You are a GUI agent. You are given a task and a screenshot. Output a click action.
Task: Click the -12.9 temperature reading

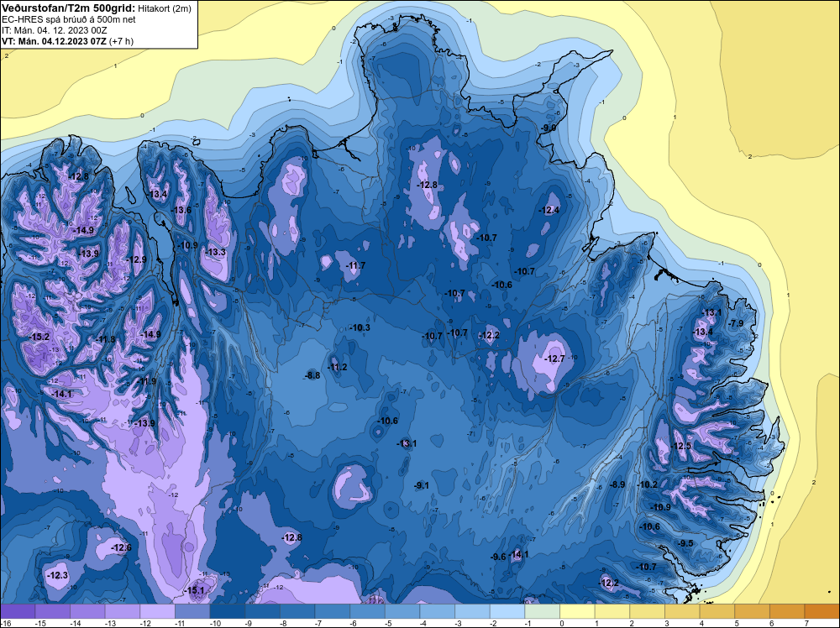pyautogui.click(x=137, y=259)
